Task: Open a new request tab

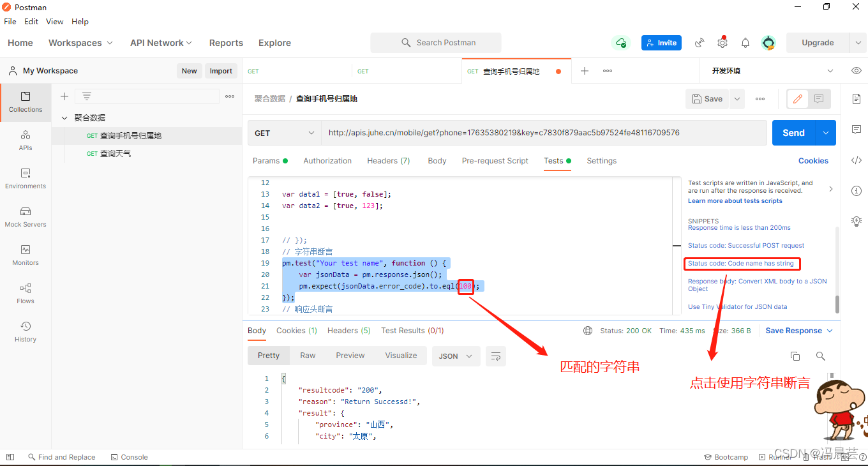Action: [584, 71]
